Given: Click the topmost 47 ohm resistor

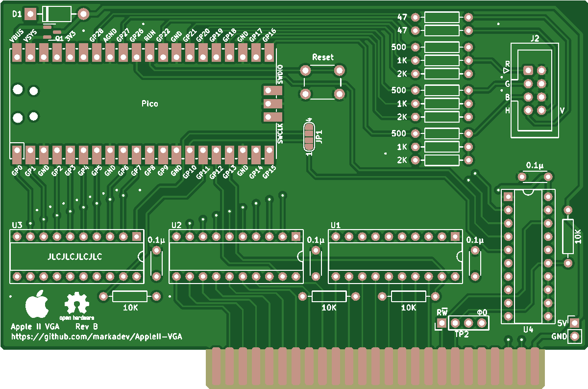Looking at the screenshot, I should (x=441, y=18).
